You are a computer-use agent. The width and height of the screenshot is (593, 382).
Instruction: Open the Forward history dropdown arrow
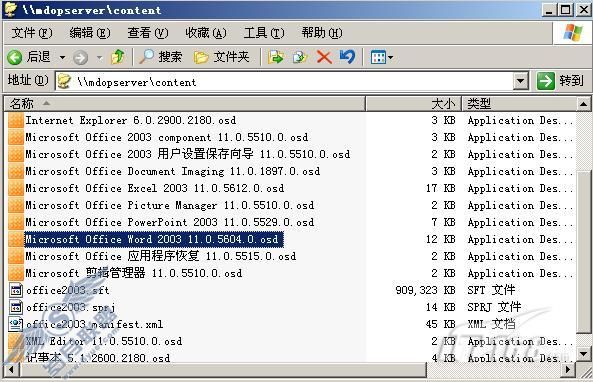[x=99, y=57]
